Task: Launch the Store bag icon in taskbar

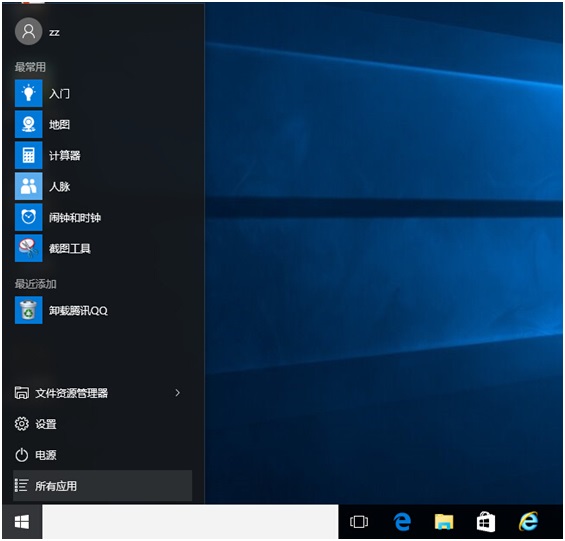Action: tap(486, 522)
